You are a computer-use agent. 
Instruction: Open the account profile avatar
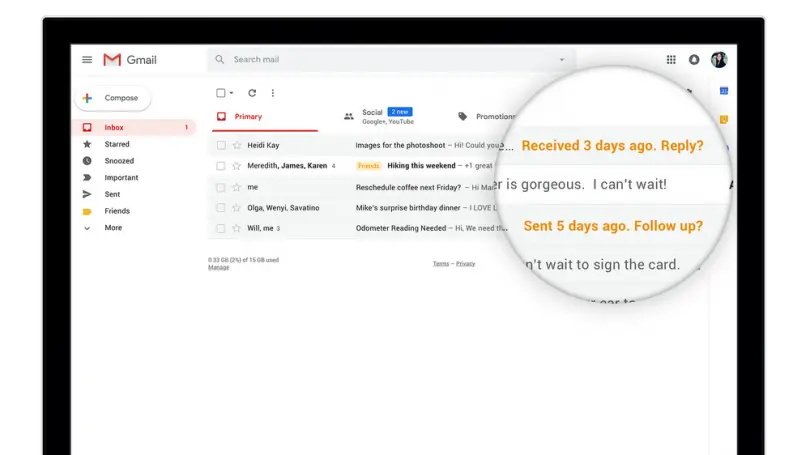tap(719, 60)
